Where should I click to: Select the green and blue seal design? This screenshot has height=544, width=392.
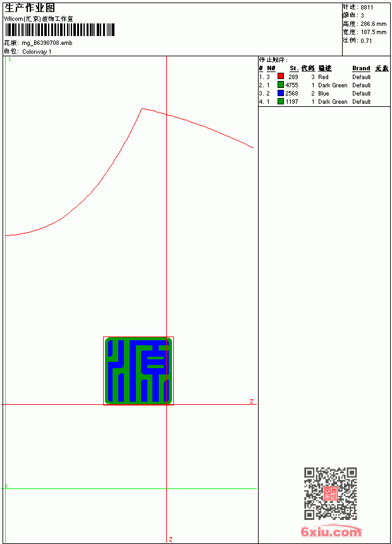(138, 371)
